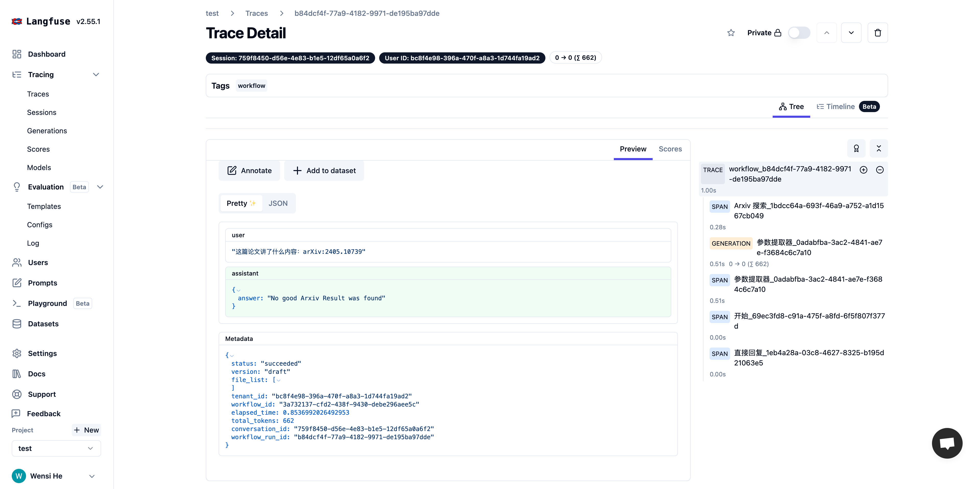This screenshot has height=489, width=980.
Task: Open the test project dropdown
Action: pyautogui.click(x=56, y=448)
